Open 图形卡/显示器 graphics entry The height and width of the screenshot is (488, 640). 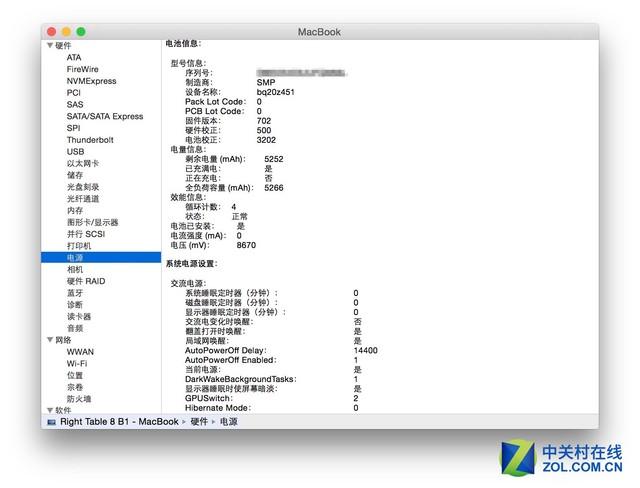pos(93,222)
